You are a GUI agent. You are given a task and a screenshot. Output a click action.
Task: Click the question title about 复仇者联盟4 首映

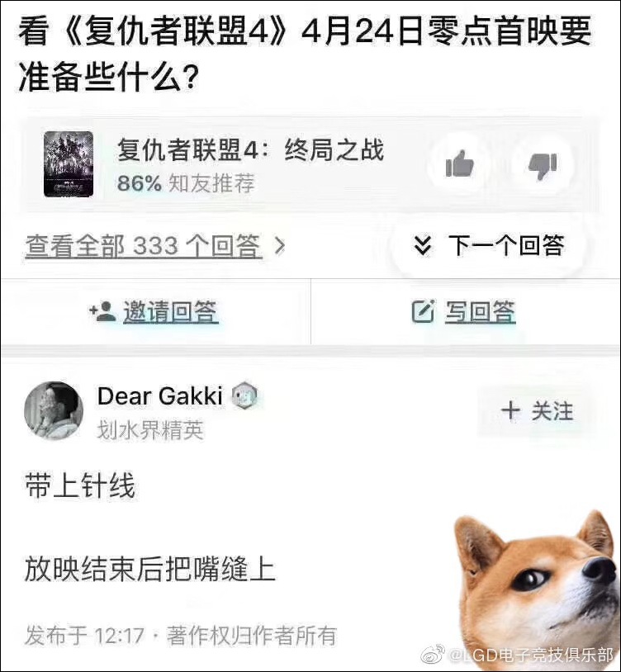tap(305, 54)
